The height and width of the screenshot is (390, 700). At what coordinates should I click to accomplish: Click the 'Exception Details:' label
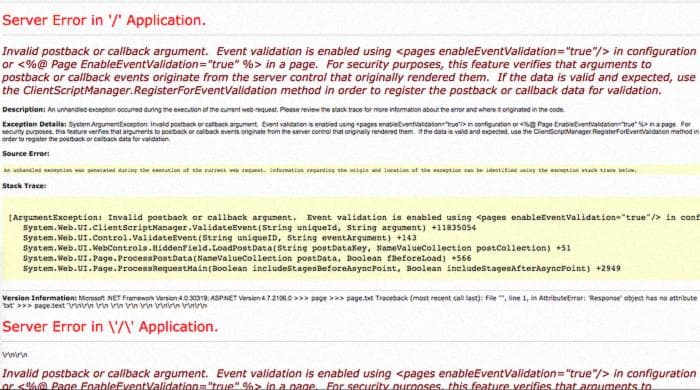point(34,124)
